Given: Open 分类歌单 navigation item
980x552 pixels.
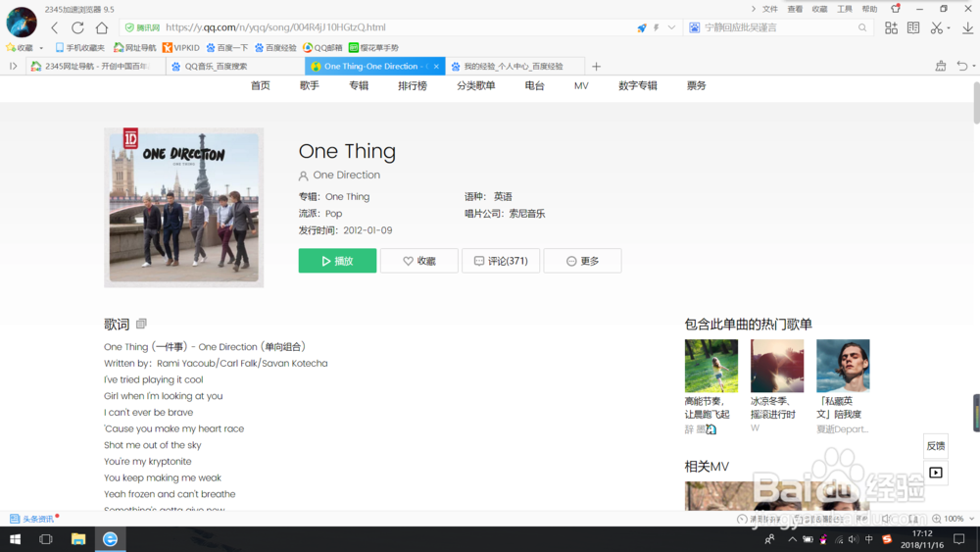Looking at the screenshot, I should coord(476,85).
